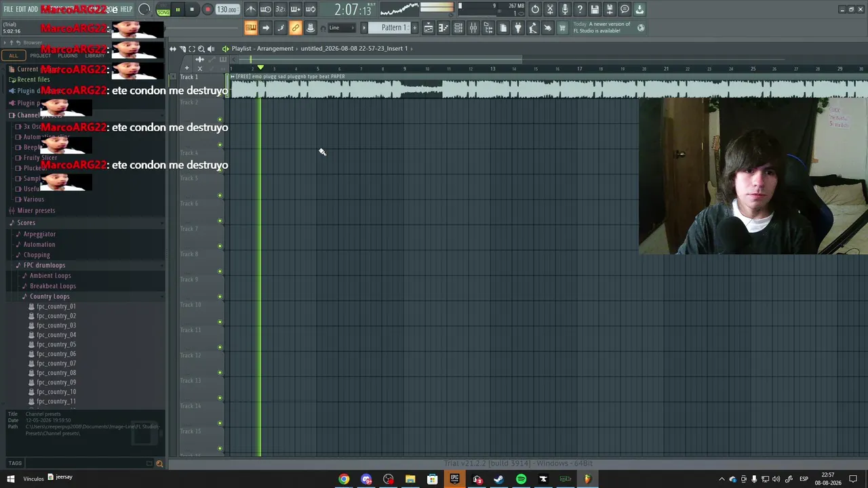The height and width of the screenshot is (488, 868).
Task: Toggle the wait for input option
Action: (266, 9)
